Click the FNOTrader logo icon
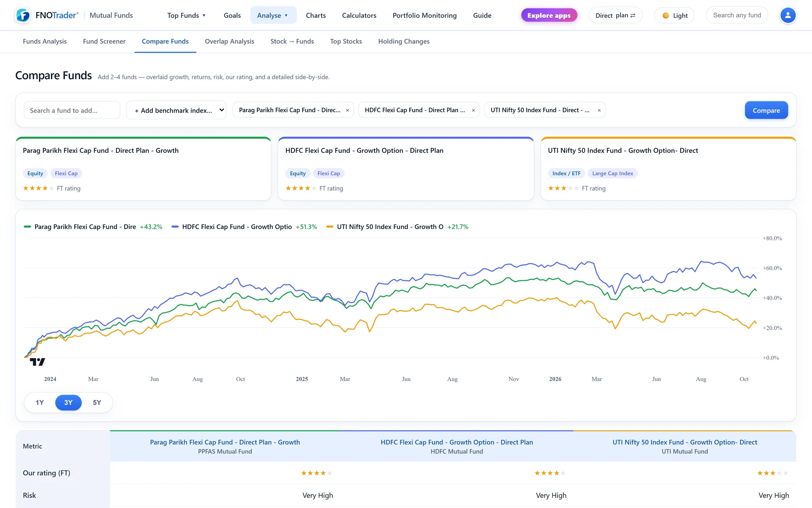812x508 pixels. point(23,15)
